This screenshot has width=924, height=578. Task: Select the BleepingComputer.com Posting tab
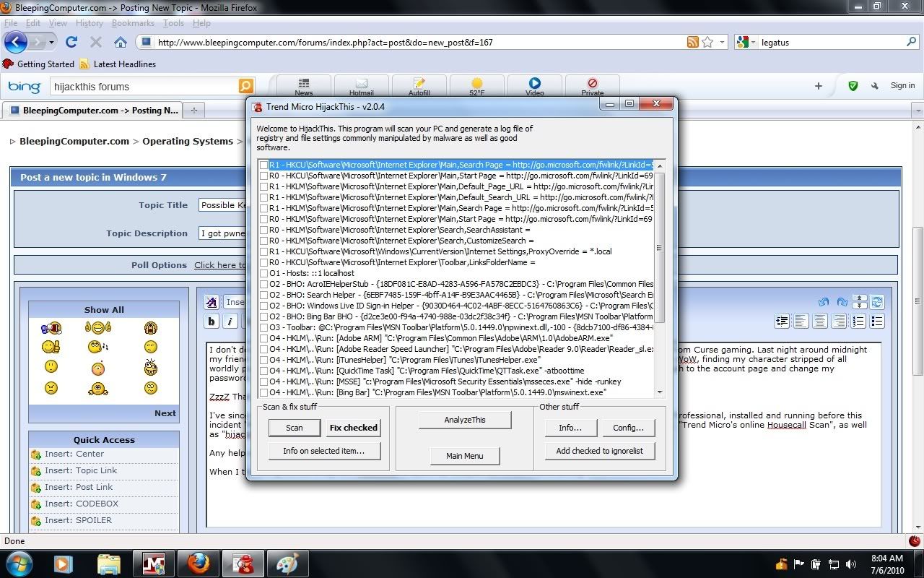click(92, 111)
